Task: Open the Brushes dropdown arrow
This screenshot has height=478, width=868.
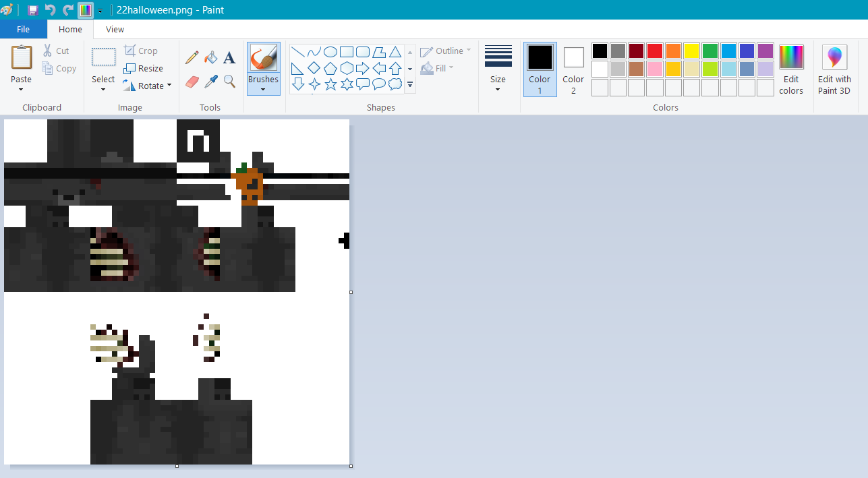Action: point(263,90)
